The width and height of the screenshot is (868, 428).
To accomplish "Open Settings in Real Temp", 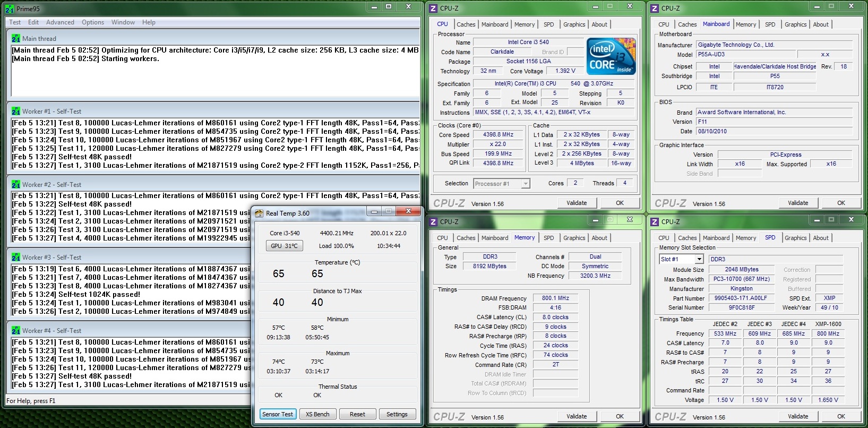I will point(397,414).
